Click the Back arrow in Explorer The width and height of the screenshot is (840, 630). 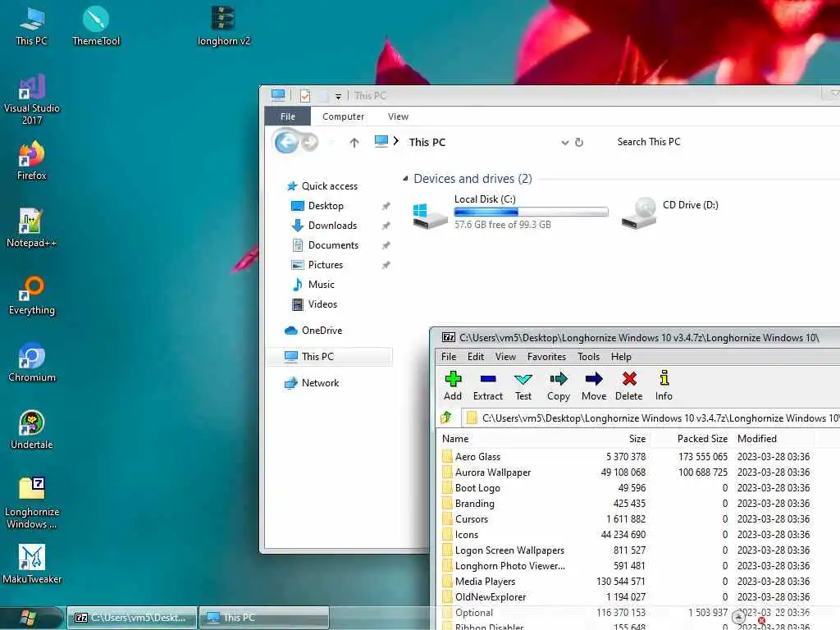(x=286, y=142)
